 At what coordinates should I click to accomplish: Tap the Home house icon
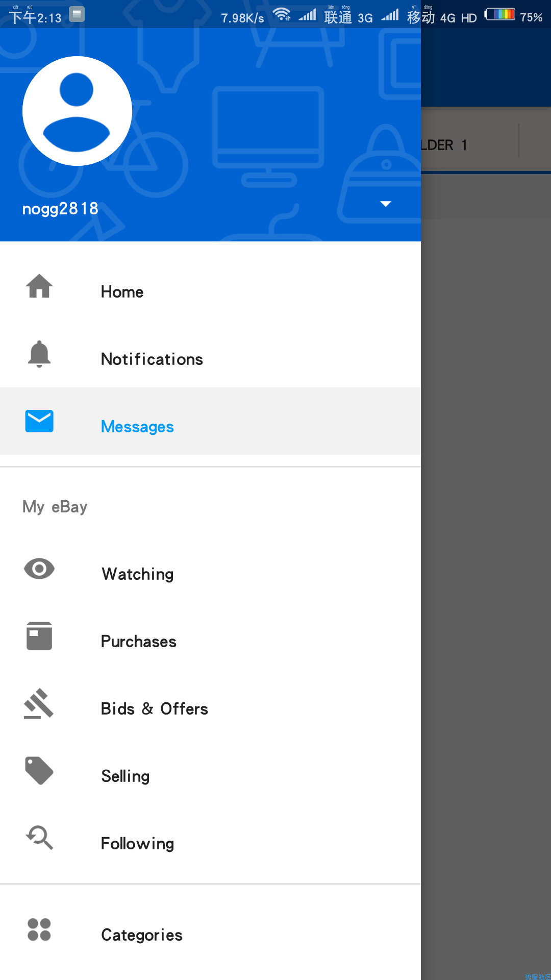pos(39,286)
